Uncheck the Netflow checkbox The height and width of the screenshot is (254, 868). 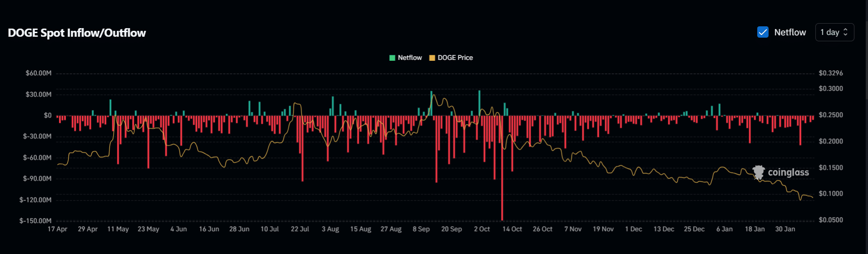[x=763, y=32]
